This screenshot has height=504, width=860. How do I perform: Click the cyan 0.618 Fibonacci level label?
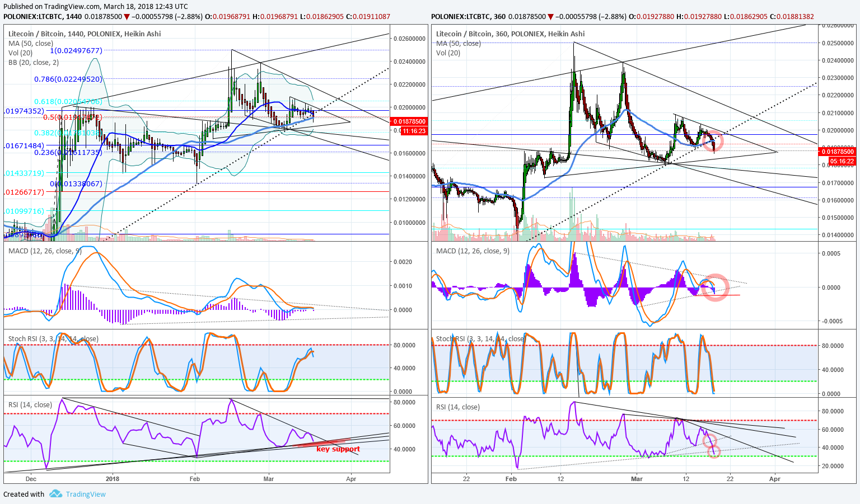(x=68, y=102)
